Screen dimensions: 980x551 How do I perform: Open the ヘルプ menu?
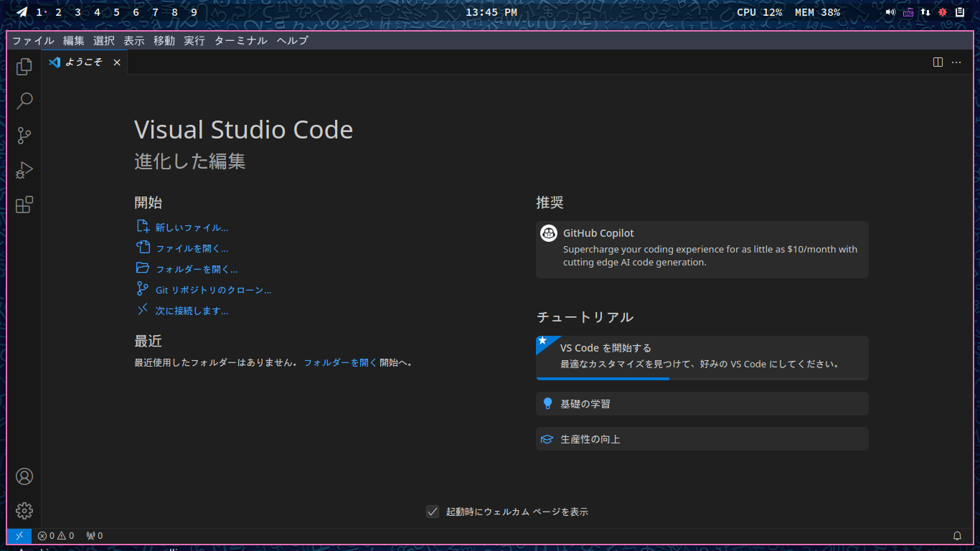click(x=292, y=41)
